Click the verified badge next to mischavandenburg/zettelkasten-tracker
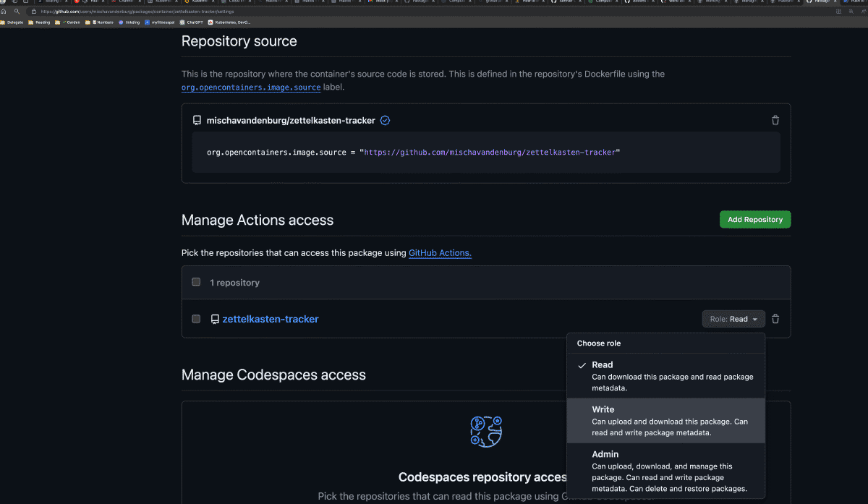868x504 pixels. click(x=385, y=121)
